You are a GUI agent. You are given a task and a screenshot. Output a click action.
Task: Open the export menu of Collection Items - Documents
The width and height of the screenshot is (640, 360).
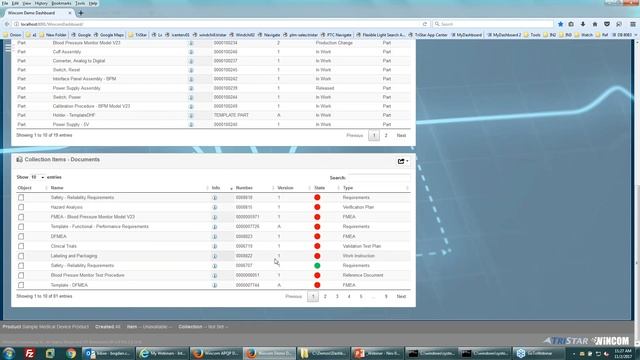[x=402, y=161]
